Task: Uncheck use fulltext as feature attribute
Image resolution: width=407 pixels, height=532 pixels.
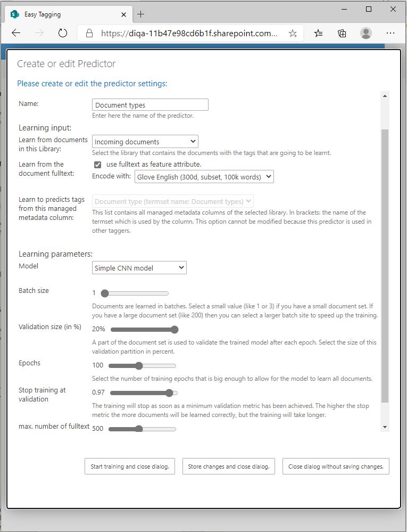Action: tap(97, 165)
